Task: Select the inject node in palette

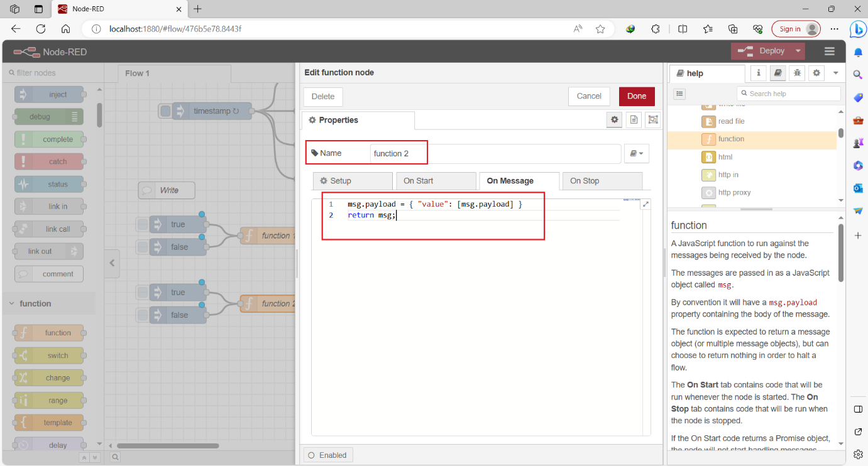Action: (48, 94)
